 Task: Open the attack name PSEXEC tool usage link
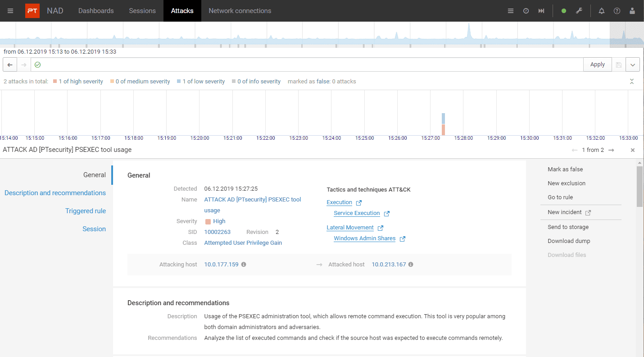point(253,205)
